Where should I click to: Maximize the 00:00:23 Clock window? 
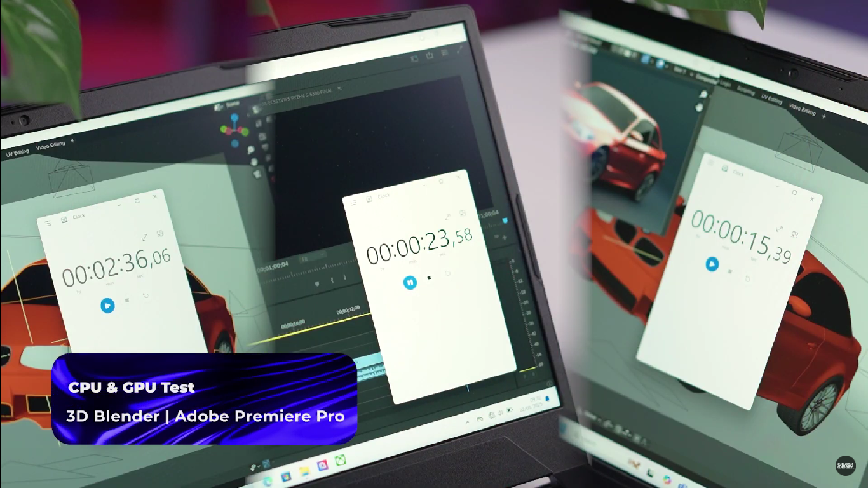[x=441, y=181]
